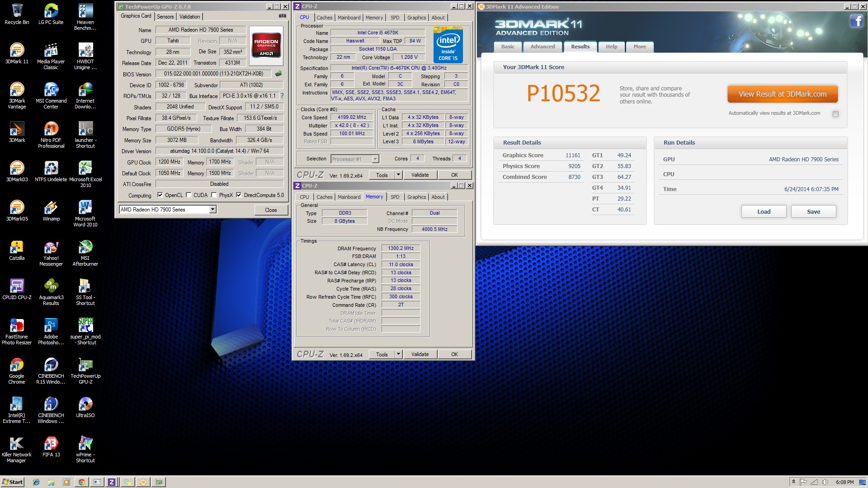Open Internet Explorer from the taskbar
Image resolution: width=868 pixels, height=488 pixels.
click(x=36, y=482)
